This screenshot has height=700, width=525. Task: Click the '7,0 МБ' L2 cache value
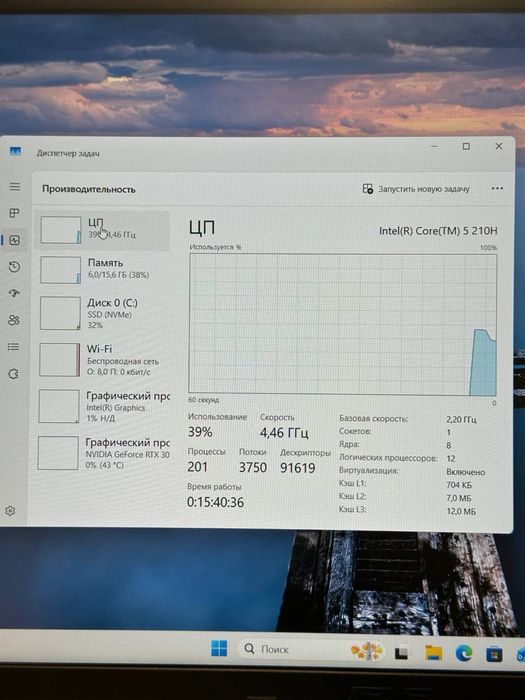[x=458, y=498]
